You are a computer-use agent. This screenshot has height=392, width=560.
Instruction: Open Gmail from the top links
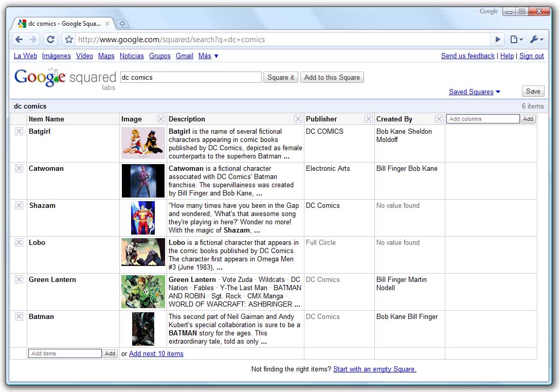click(184, 56)
